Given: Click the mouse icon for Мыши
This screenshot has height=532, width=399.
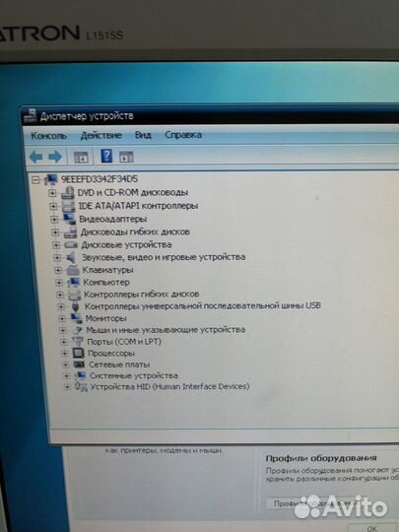Looking at the screenshot, I should (x=78, y=330).
